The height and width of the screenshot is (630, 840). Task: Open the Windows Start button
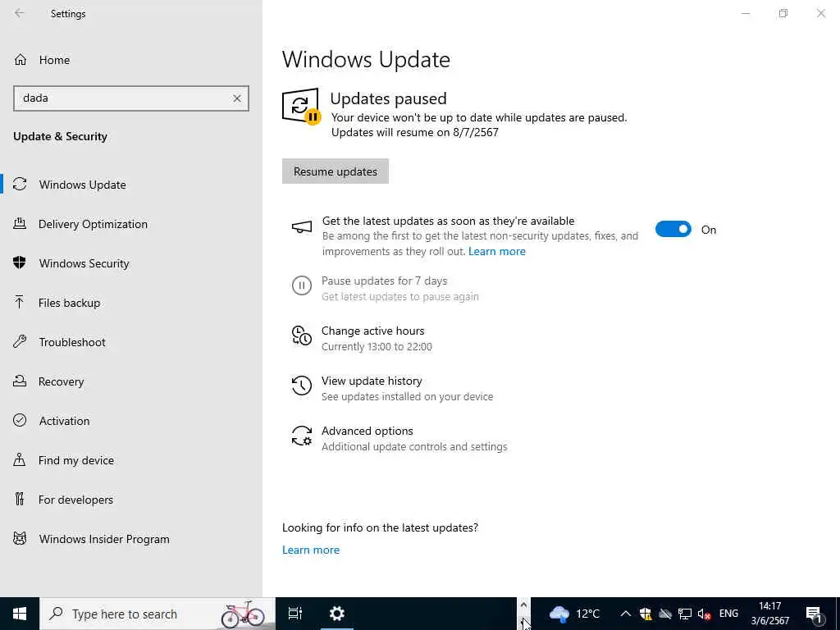[20, 614]
